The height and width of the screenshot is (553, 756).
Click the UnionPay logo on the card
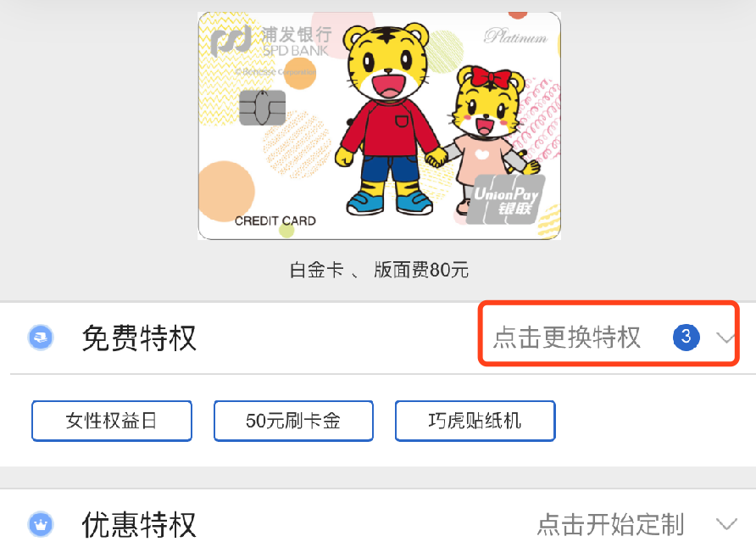tap(506, 200)
